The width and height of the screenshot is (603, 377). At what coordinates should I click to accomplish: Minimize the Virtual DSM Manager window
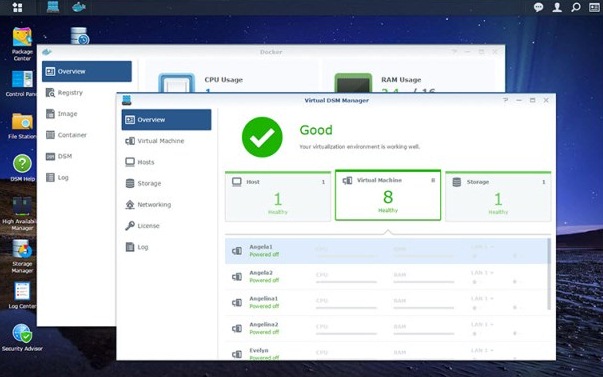(x=519, y=100)
